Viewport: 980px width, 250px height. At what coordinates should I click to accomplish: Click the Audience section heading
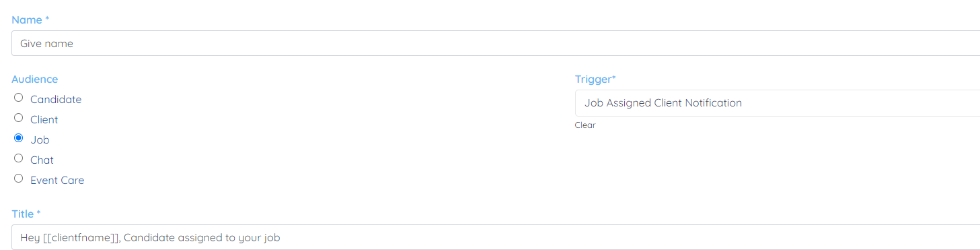[35, 79]
